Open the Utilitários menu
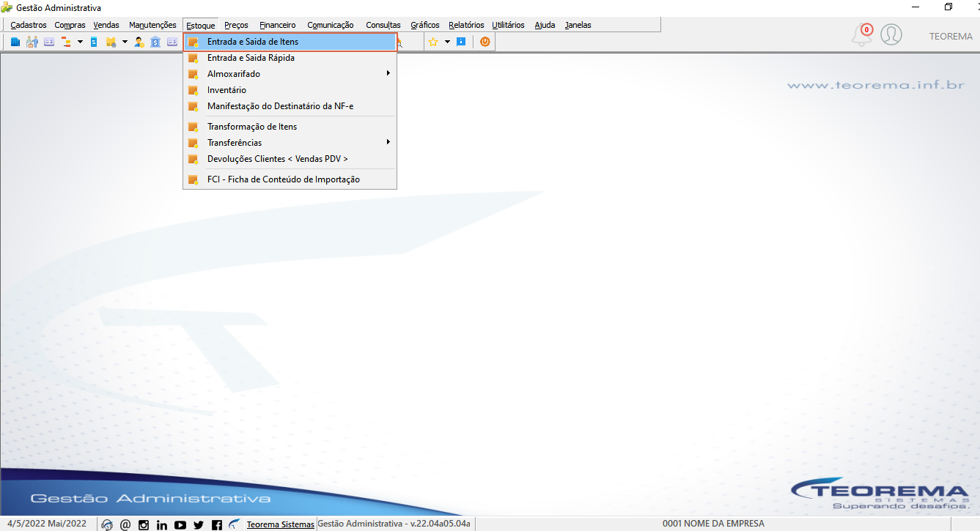 click(509, 25)
